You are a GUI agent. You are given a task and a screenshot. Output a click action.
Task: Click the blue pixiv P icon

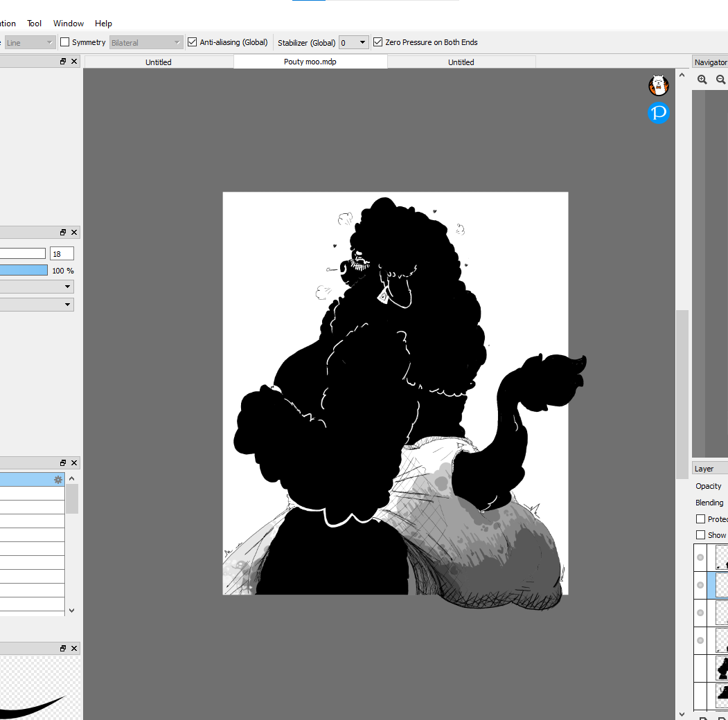click(658, 113)
